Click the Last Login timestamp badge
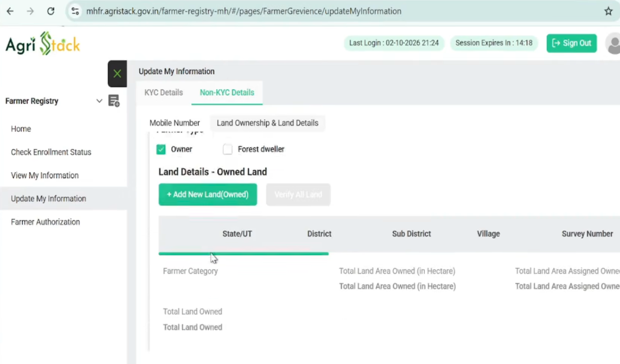The height and width of the screenshot is (364, 620). point(394,43)
